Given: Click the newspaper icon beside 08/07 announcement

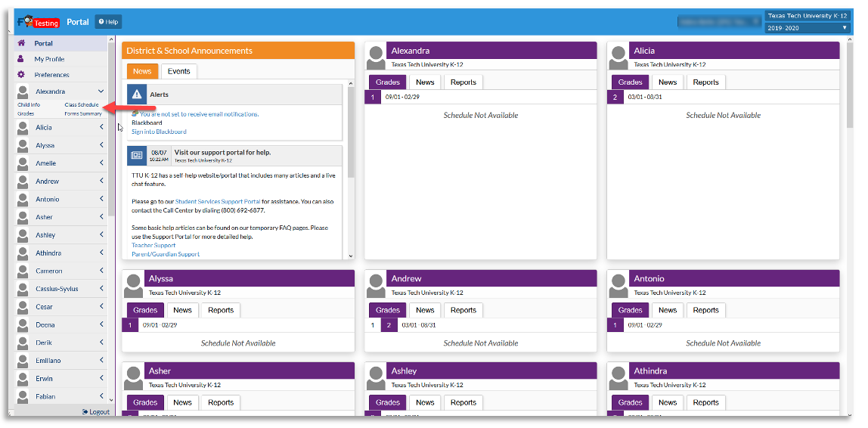Looking at the screenshot, I should pos(137,156).
